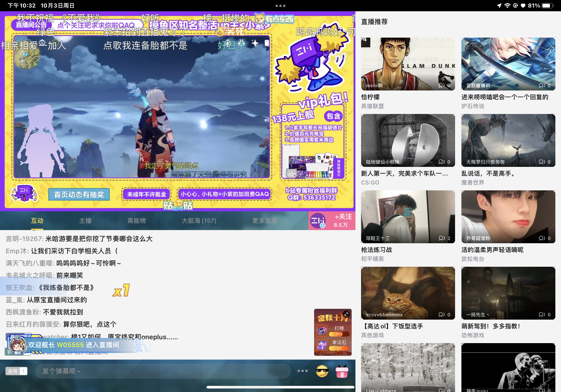
Task: Tap the 放松电台 category label
Action: pyautogui.click(x=472, y=259)
